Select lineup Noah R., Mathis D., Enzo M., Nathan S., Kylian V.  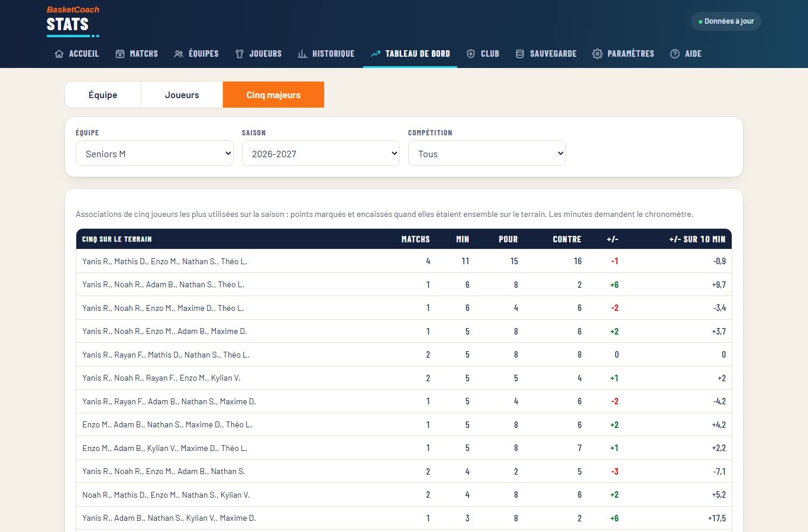pos(404,495)
